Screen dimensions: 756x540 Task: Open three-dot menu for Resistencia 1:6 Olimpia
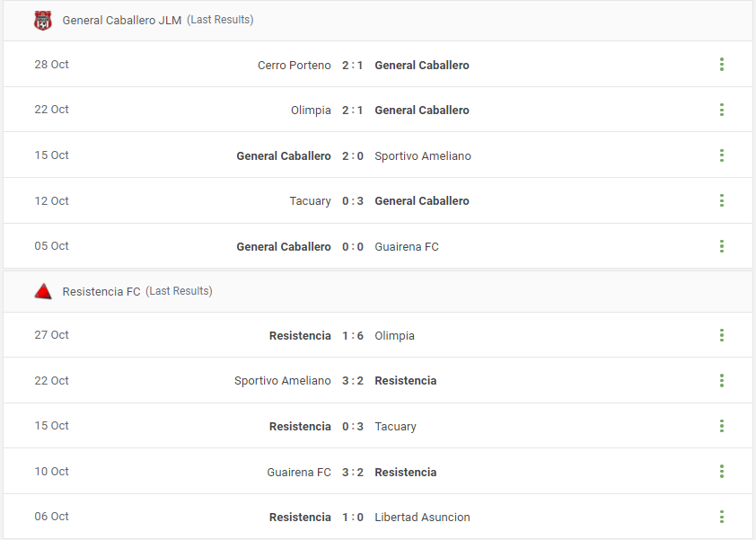721,335
